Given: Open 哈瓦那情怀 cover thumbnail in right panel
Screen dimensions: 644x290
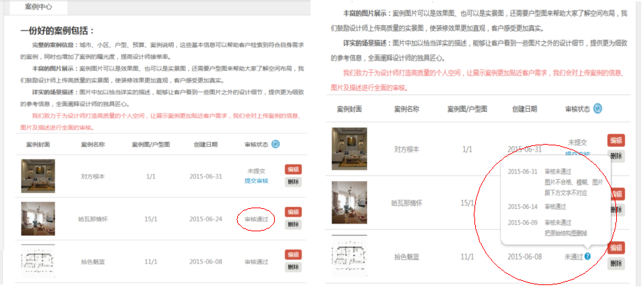Looking at the screenshot, I should 349,203.
